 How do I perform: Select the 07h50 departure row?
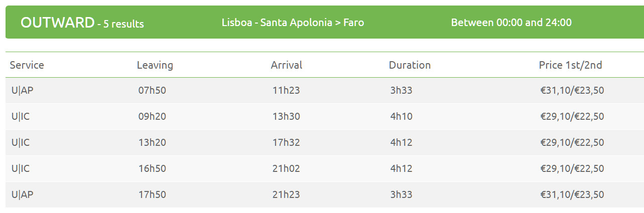[324, 91]
